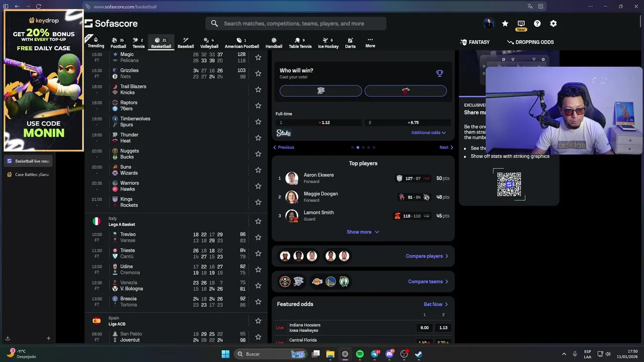Expand Additional odds dropdown
Screen dimensions: 644x362
coord(428,133)
